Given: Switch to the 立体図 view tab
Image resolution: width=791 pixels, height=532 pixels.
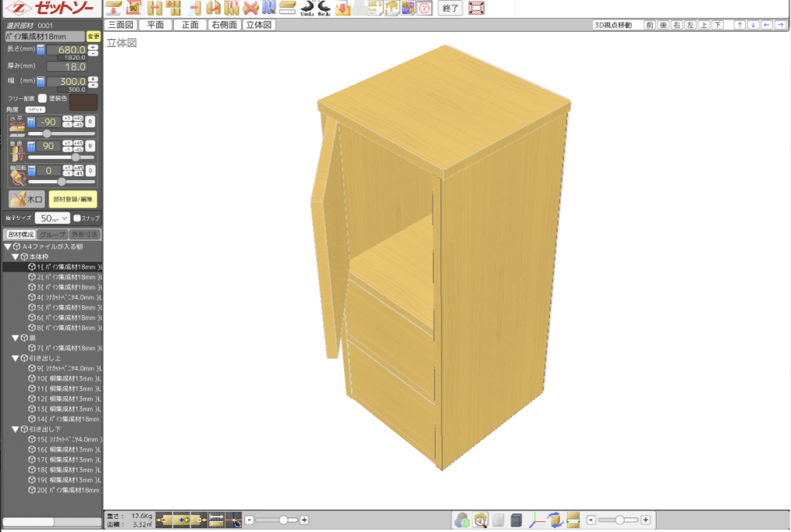Looking at the screenshot, I should [x=259, y=25].
